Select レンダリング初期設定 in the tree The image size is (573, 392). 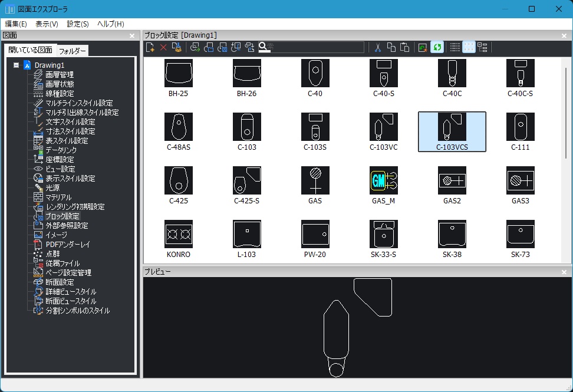[x=75, y=207]
